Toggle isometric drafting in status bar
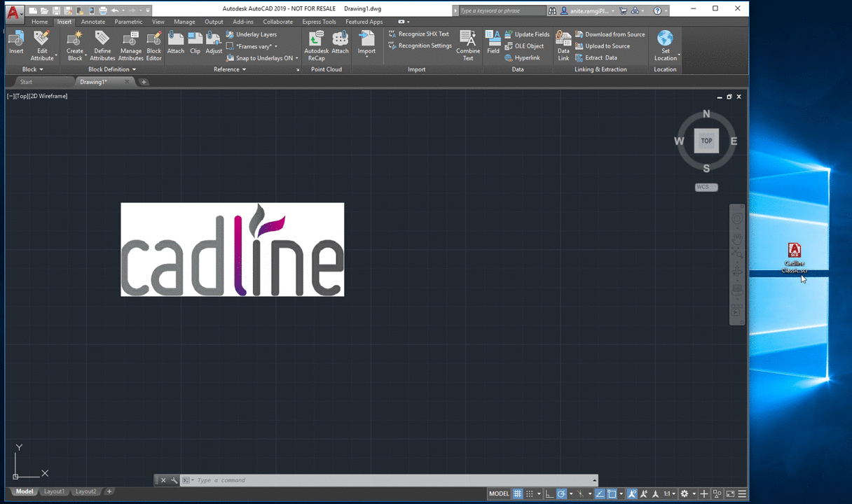 coord(580,493)
